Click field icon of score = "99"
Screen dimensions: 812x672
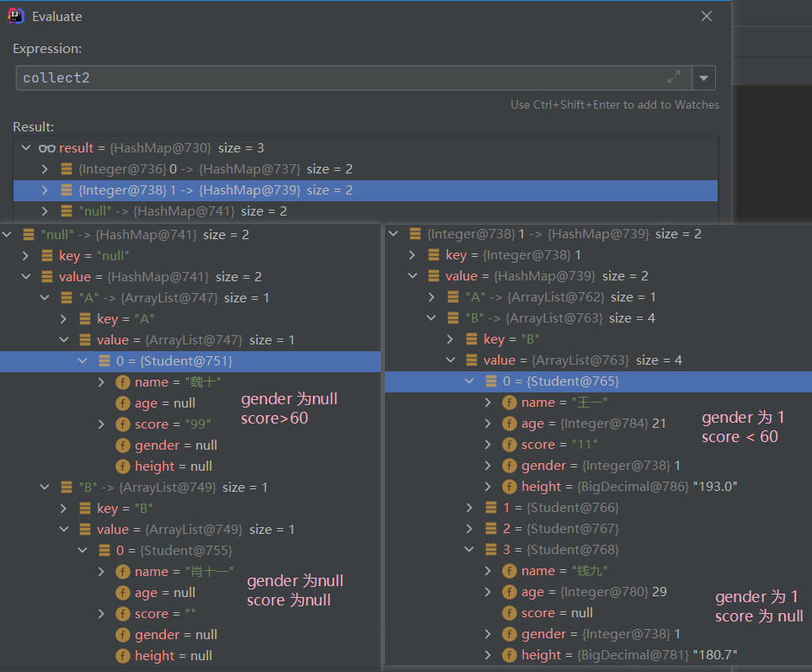[x=123, y=424]
